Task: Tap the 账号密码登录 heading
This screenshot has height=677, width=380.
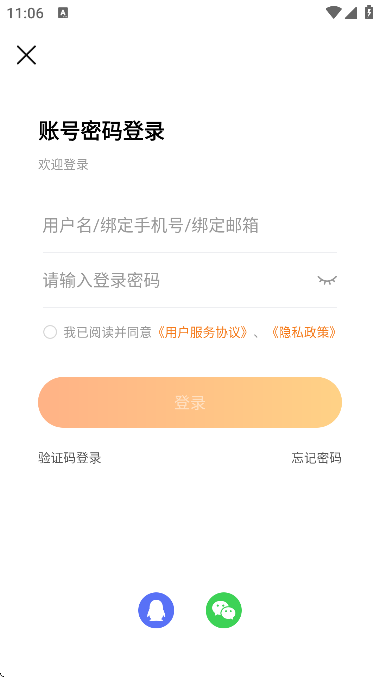Action: click(x=101, y=131)
